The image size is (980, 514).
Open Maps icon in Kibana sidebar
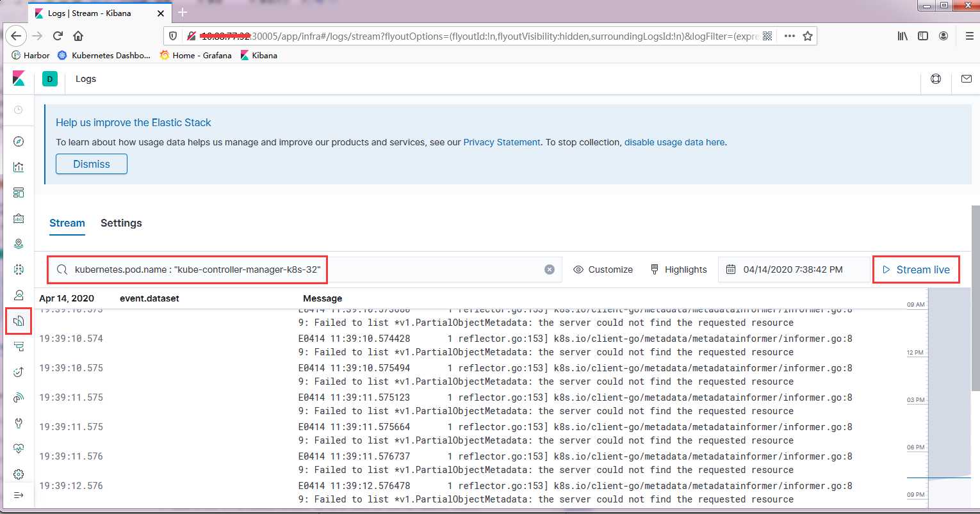(19, 244)
